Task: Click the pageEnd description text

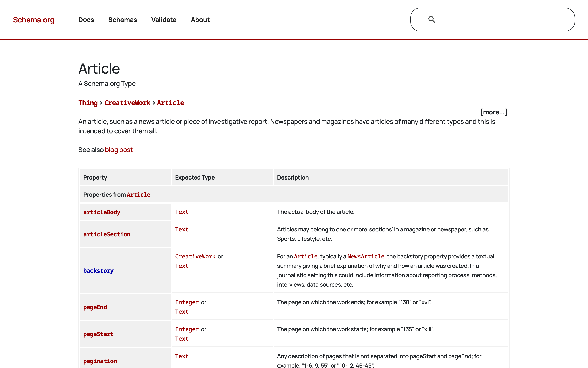Action: point(354,302)
